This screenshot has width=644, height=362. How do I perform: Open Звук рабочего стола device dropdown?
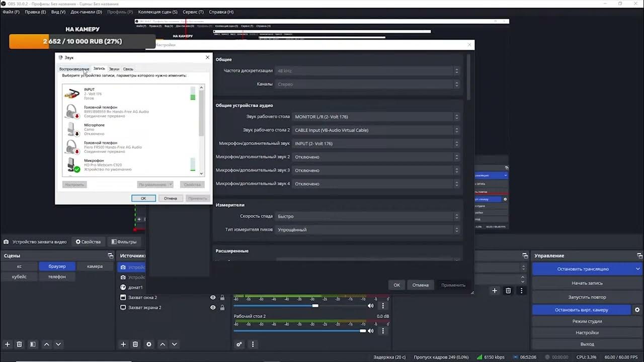pos(376,117)
